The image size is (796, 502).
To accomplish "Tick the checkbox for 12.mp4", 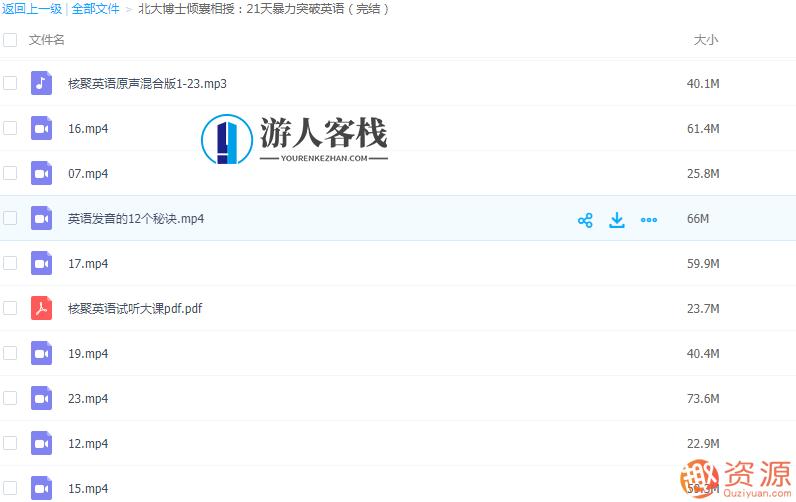I will click(10, 443).
